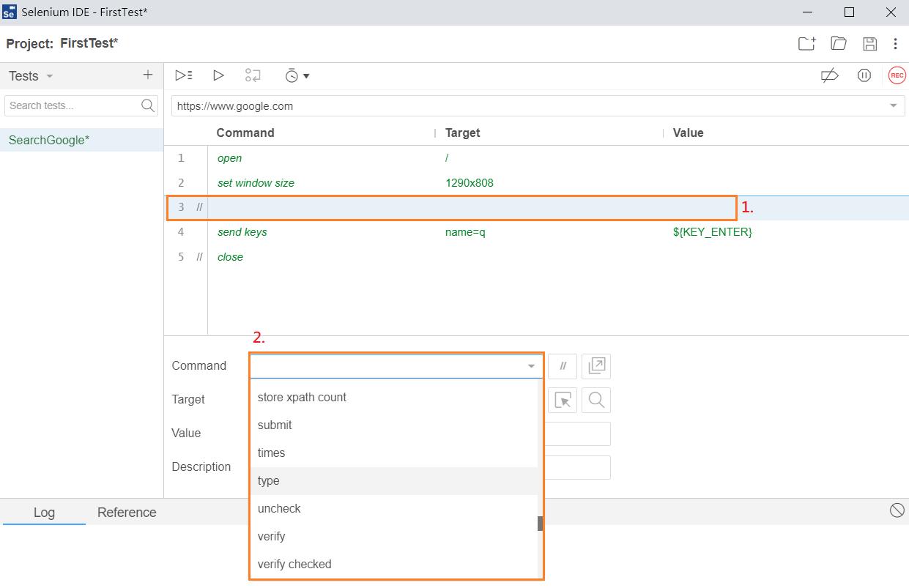Click the search tests magnifier icon
909x588 pixels.
pos(148,105)
